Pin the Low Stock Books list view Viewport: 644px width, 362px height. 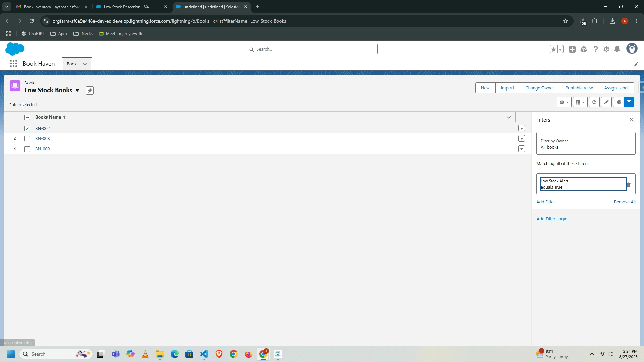[89, 91]
